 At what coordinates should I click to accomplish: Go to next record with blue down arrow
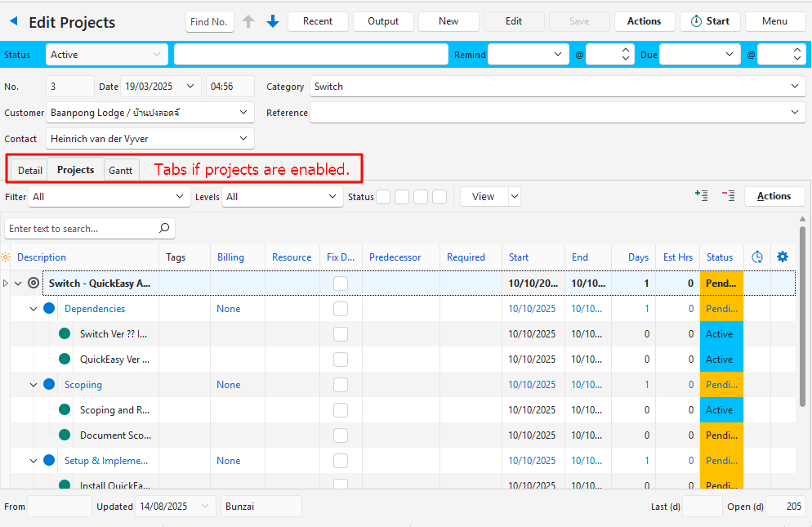(273, 21)
